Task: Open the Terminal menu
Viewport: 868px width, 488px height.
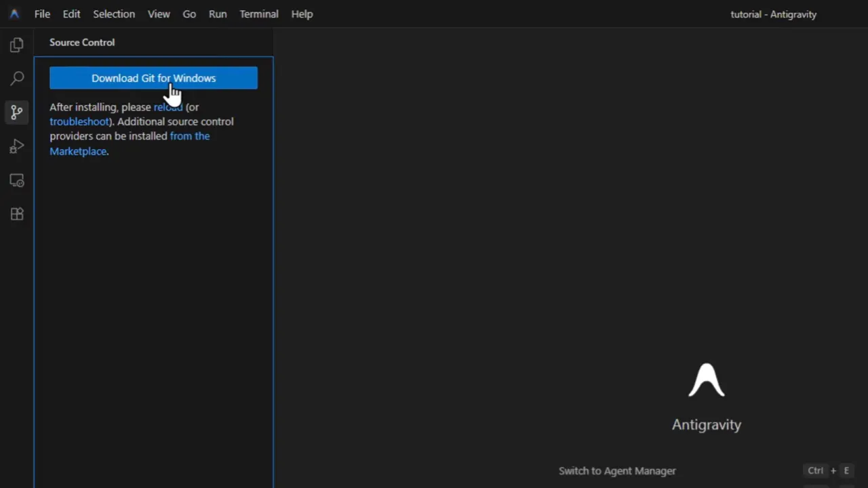Action: pyautogui.click(x=258, y=14)
